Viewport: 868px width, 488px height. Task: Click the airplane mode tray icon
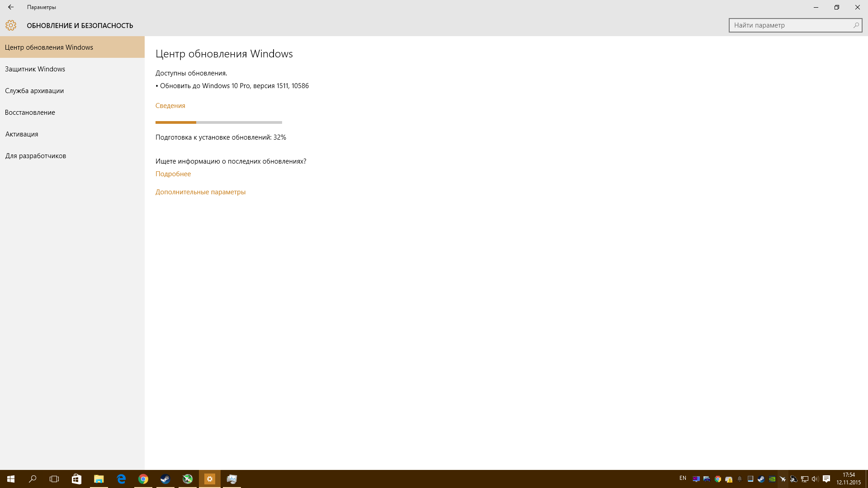[783, 479]
